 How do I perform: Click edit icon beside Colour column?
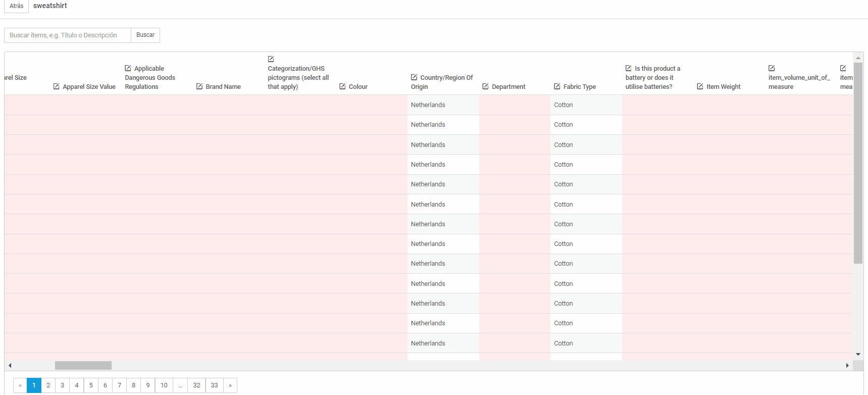point(342,86)
